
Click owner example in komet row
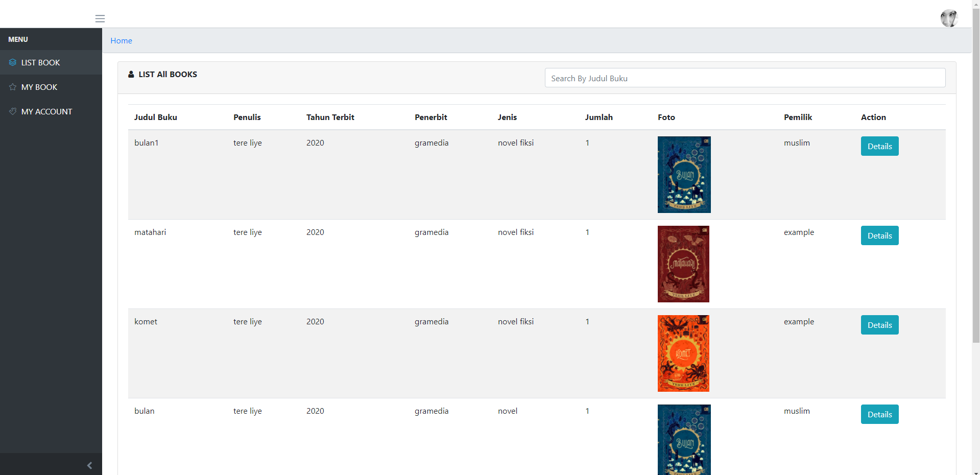click(799, 321)
